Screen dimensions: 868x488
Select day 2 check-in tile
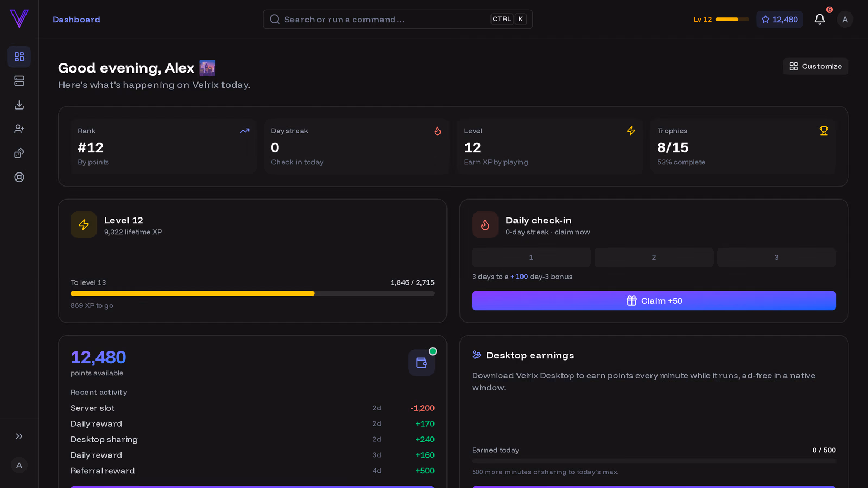coord(654,257)
